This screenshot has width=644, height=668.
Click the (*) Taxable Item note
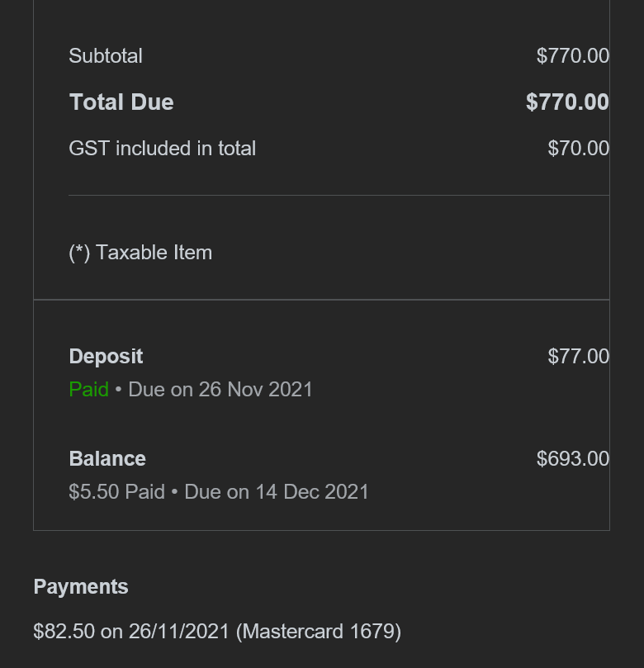(x=140, y=253)
